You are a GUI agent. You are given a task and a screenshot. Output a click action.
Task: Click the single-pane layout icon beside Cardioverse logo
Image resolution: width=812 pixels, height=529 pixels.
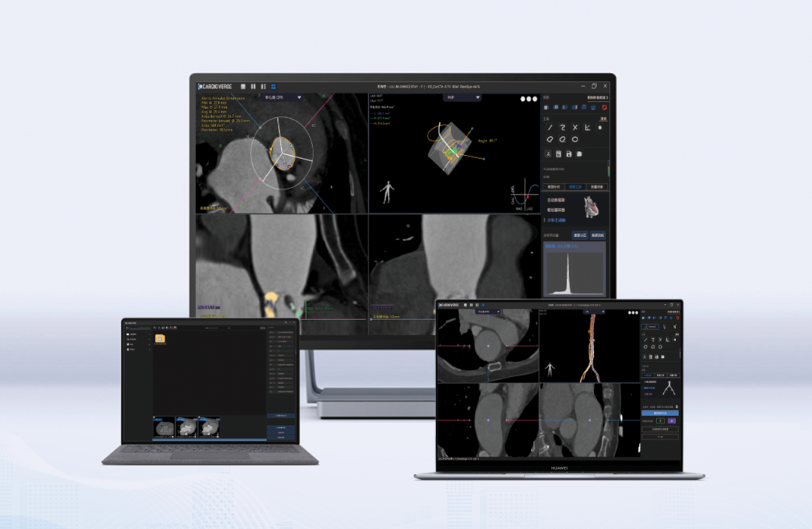pos(243,87)
